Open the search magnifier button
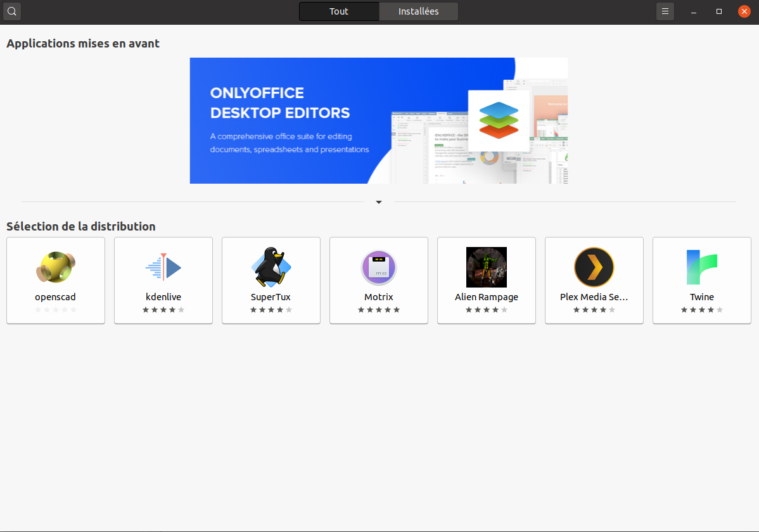 [x=12, y=11]
